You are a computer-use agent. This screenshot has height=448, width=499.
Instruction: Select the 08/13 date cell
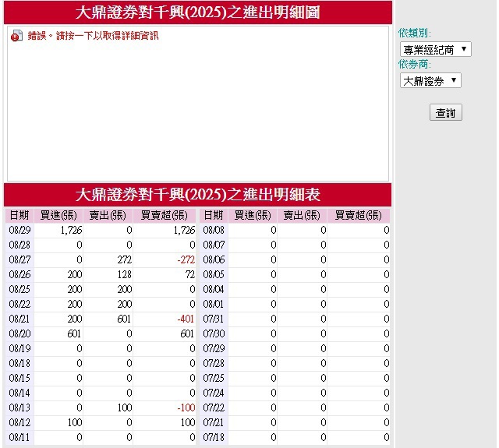click(19, 407)
